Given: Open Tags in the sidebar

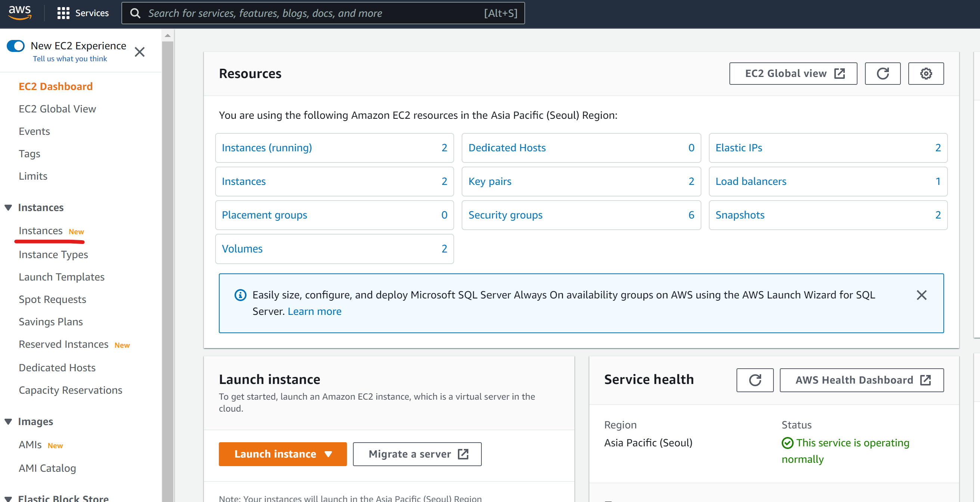Looking at the screenshot, I should 29,154.
